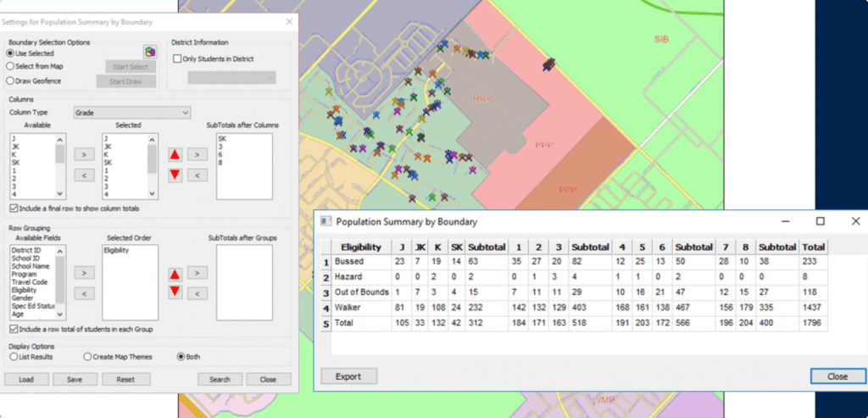868x418 pixels.
Task: Click the Eligibility column header in table
Action: click(361, 247)
